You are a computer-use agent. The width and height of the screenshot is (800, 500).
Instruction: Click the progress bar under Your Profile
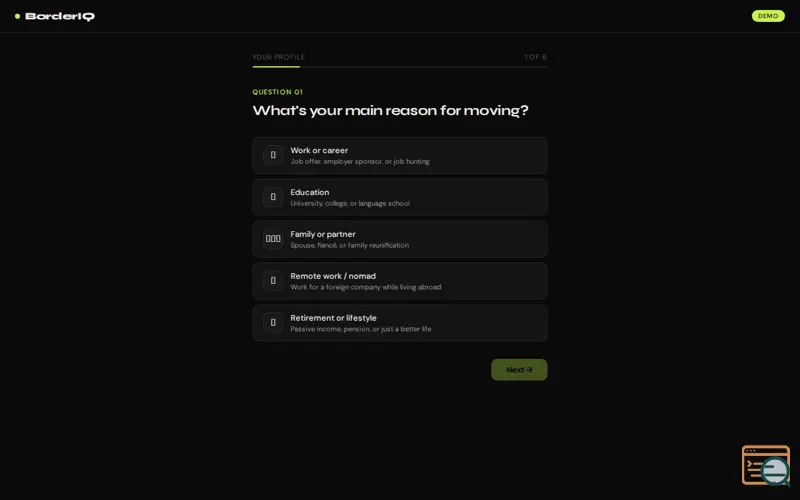coord(399,67)
